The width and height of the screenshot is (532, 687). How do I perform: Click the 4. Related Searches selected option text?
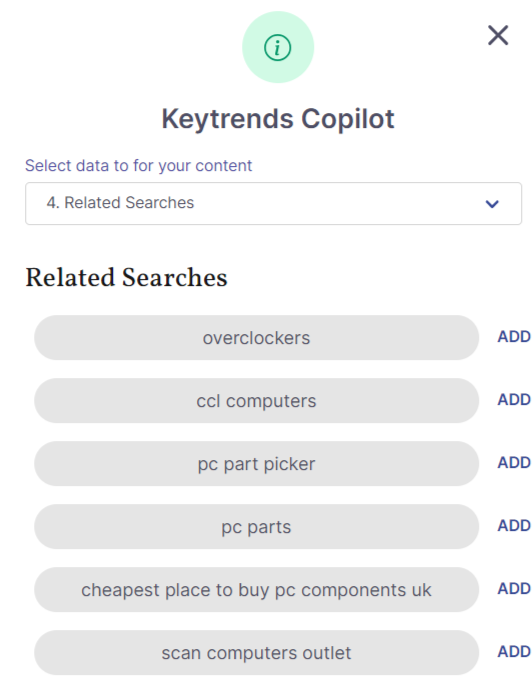(120, 203)
